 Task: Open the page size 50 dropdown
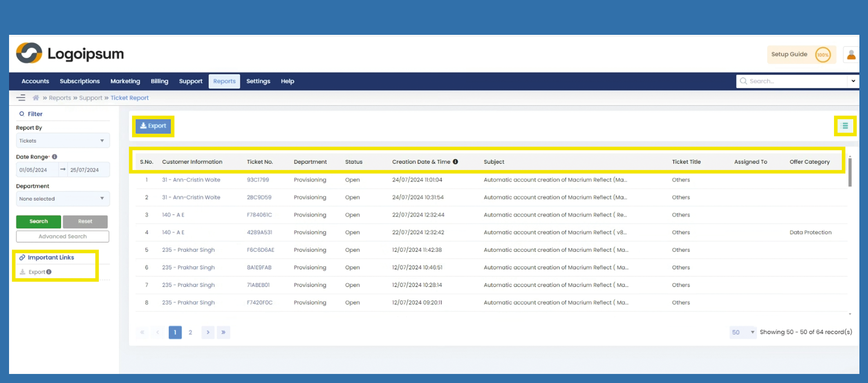point(743,332)
